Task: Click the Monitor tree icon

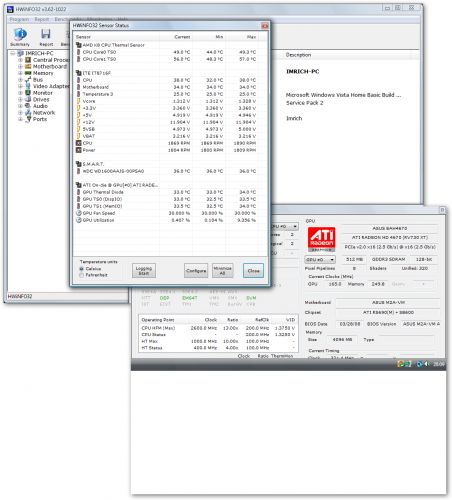Action: pos(28,93)
